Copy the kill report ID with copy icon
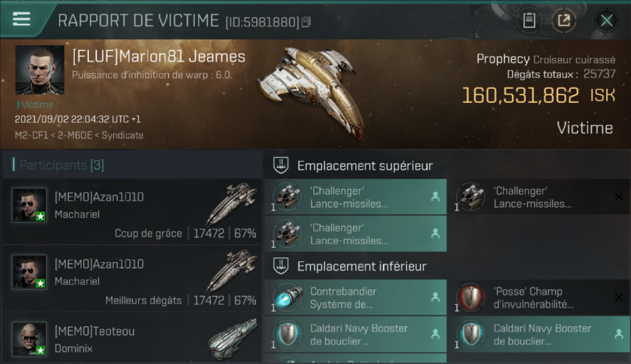 point(306,22)
